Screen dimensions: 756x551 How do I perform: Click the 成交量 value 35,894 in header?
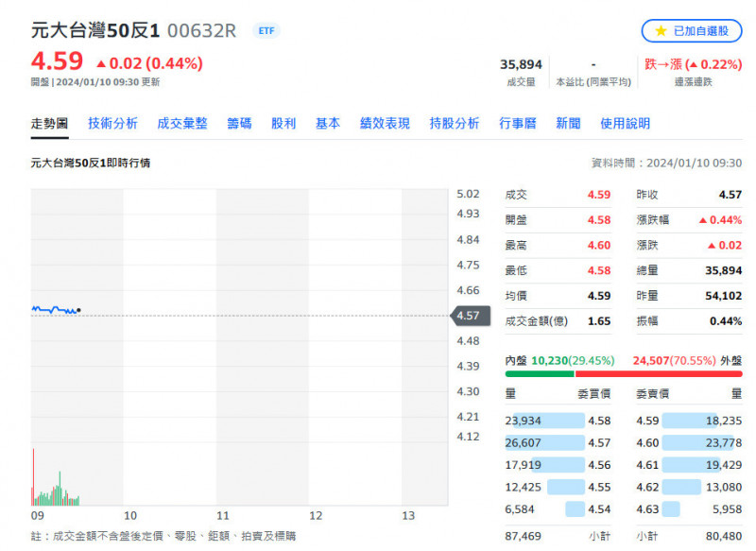point(521,64)
